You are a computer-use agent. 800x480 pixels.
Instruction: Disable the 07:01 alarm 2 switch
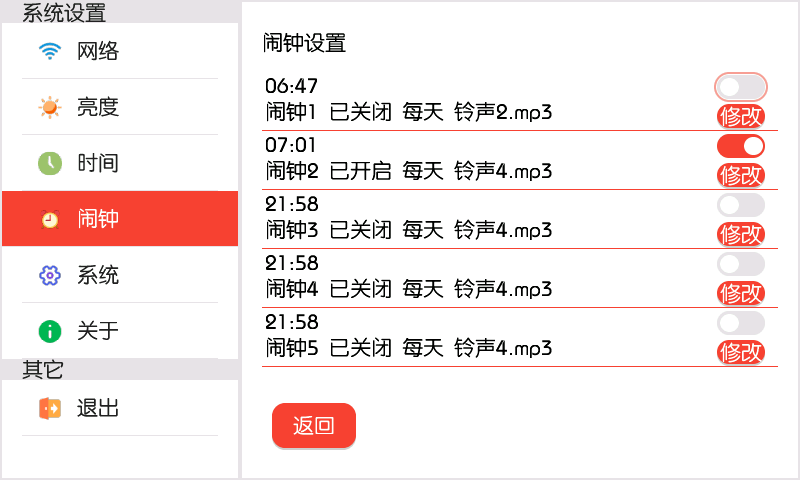(741, 146)
